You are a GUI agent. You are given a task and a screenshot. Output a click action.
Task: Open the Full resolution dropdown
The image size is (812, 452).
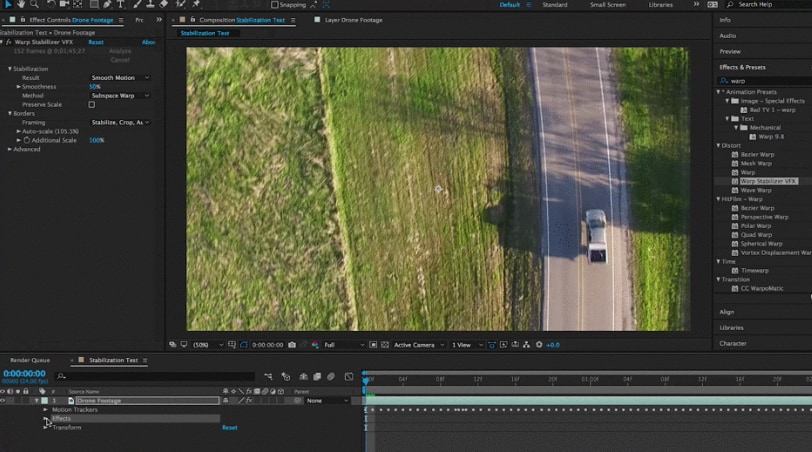[344, 345]
